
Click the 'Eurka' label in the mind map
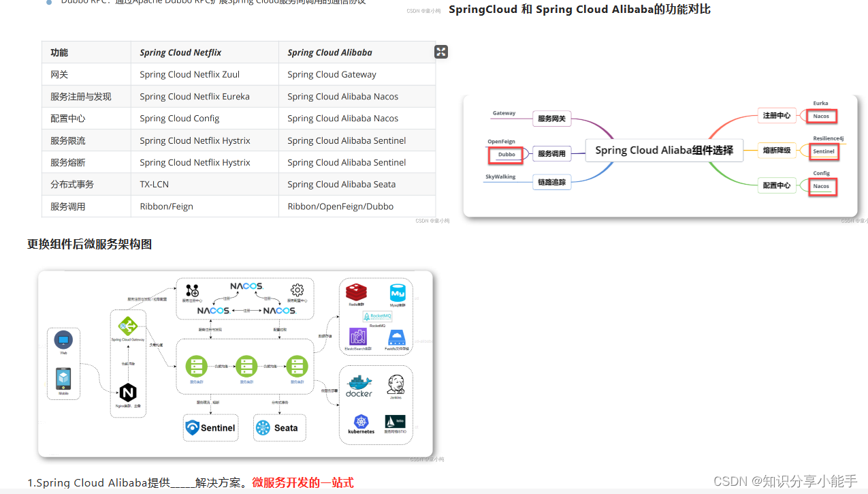pos(820,104)
